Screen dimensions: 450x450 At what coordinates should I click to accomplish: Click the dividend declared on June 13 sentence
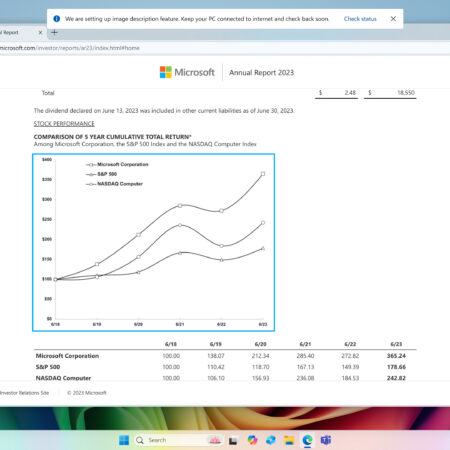[x=164, y=111]
